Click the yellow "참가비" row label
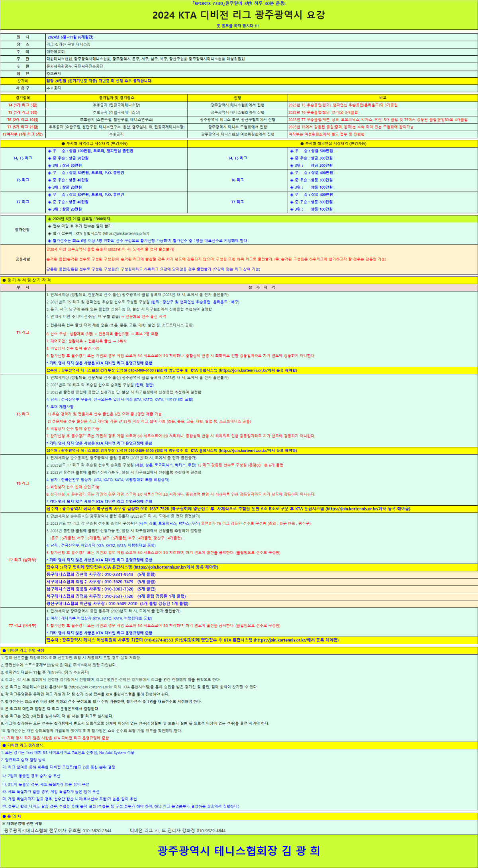 (23, 81)
